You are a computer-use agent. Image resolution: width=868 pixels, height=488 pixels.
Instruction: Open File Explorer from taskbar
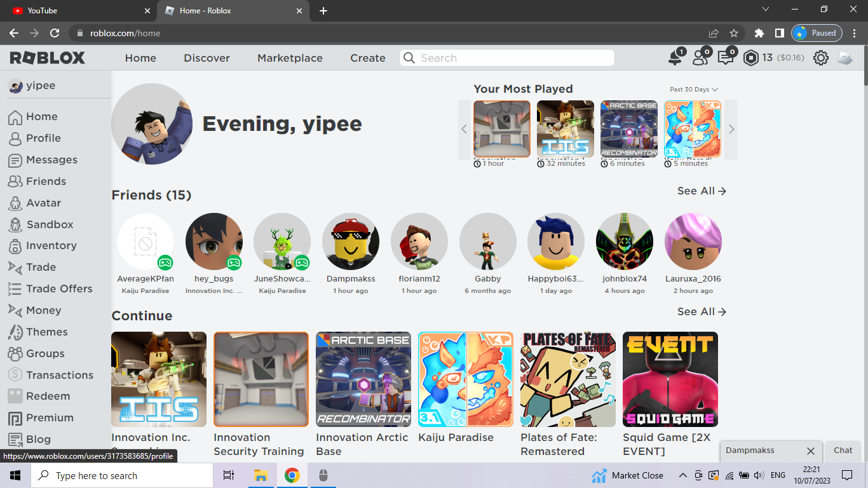pyautogui.click(x=261, y=475)
